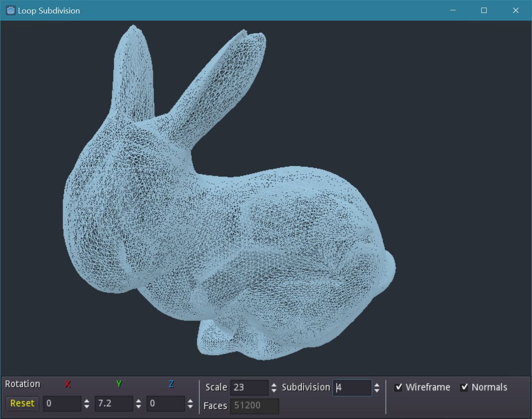
Task: Minimize the Loop Subdivision window
Action: point(453,10)
